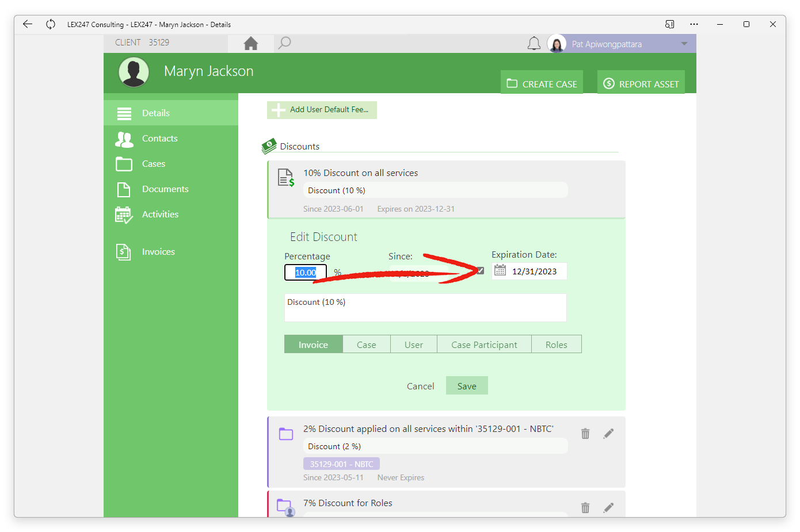
Task: Click the invoice discount document icon
Action: pos(286,178)
